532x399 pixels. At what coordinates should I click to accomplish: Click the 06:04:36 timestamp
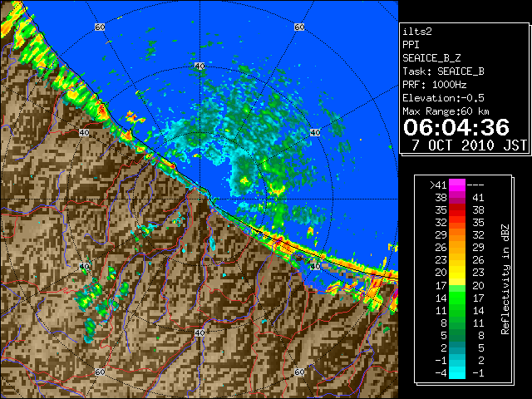tap(456, 127)
